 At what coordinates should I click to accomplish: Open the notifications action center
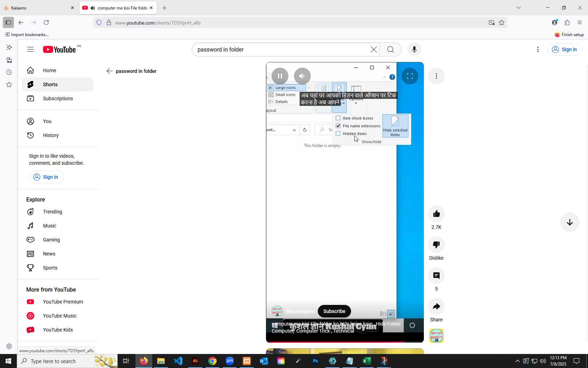click(x=576, y=361)
